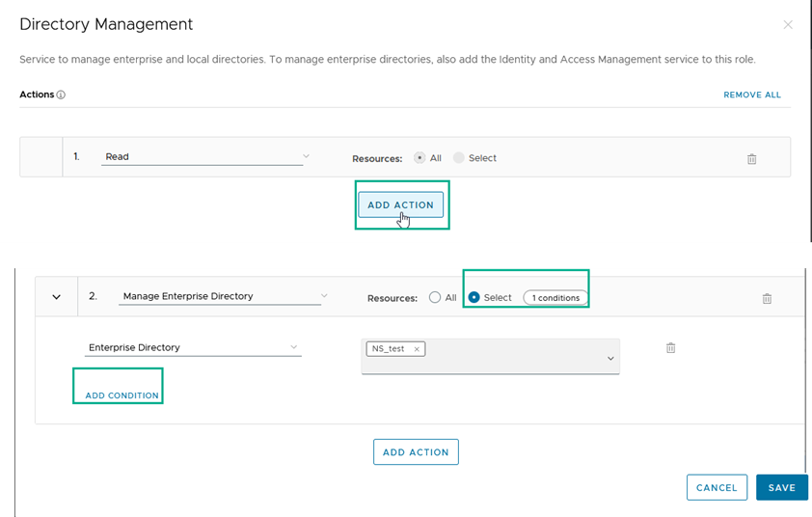
Task: Choose Select resources for Read action
Action: [458, 158]
